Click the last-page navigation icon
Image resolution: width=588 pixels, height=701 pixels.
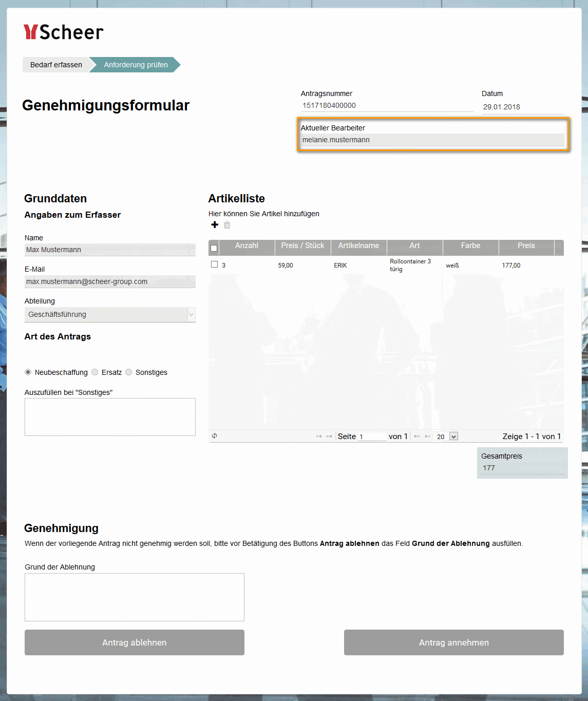428,436
